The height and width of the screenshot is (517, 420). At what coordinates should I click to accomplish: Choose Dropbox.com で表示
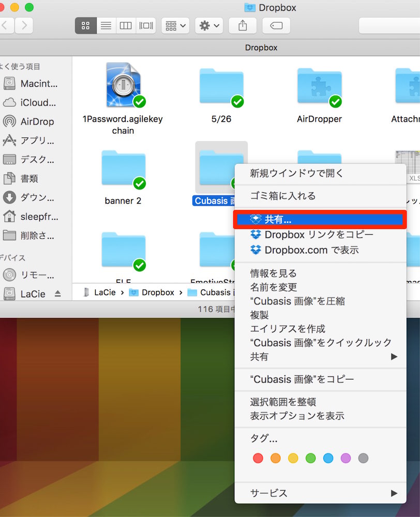coord(320,250)
